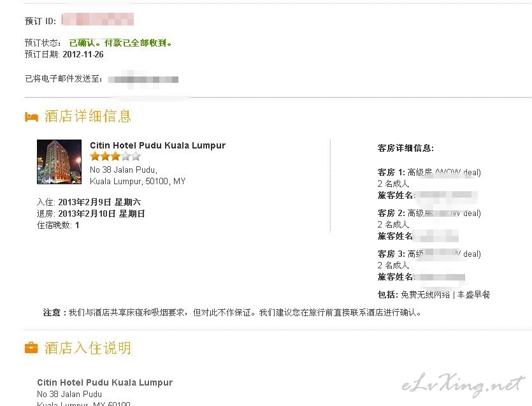532x406 pixels.
Task: Click the 客房 1 room type line
Action: pyautogui.click(x=429, y=173)
